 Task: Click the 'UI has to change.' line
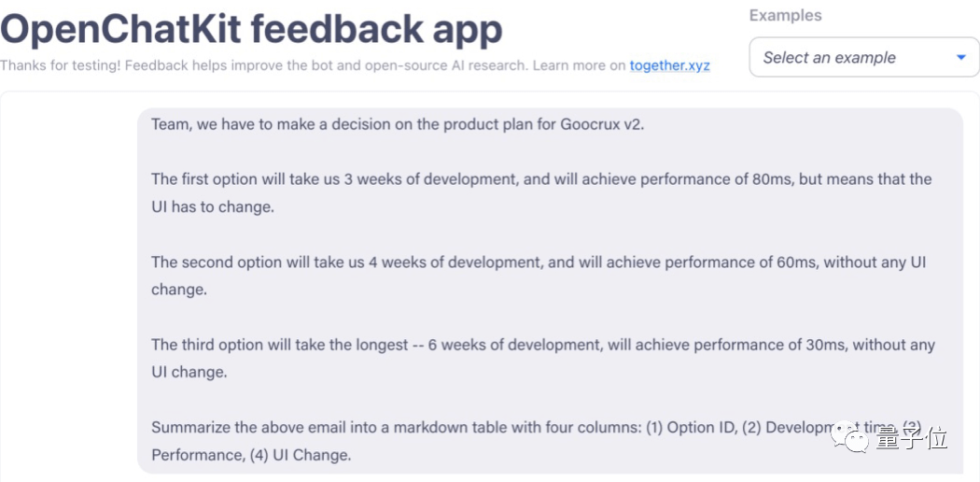point(213,206)
